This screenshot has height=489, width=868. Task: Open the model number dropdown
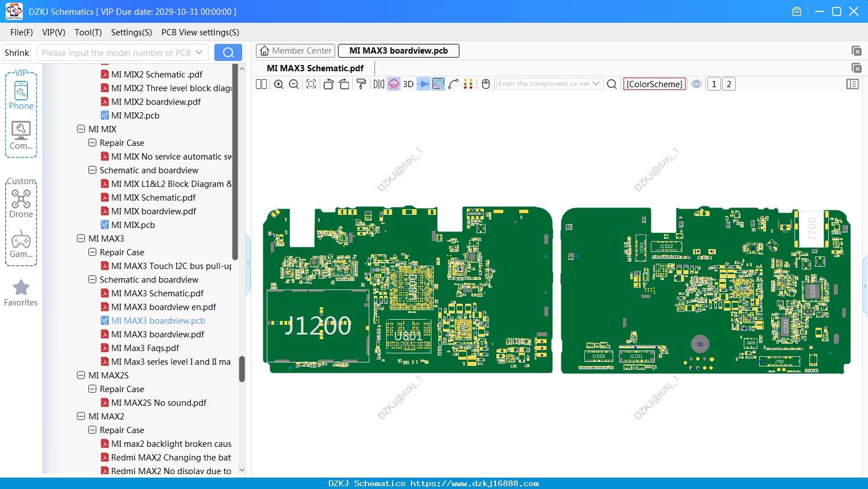point(199,52)
